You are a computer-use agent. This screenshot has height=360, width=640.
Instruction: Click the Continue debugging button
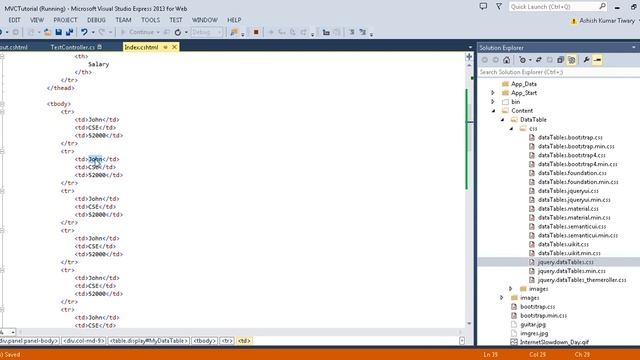coord(137,32)
